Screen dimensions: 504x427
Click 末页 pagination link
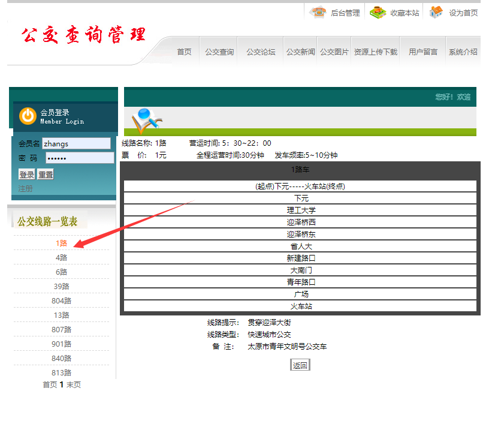point(74,385)
